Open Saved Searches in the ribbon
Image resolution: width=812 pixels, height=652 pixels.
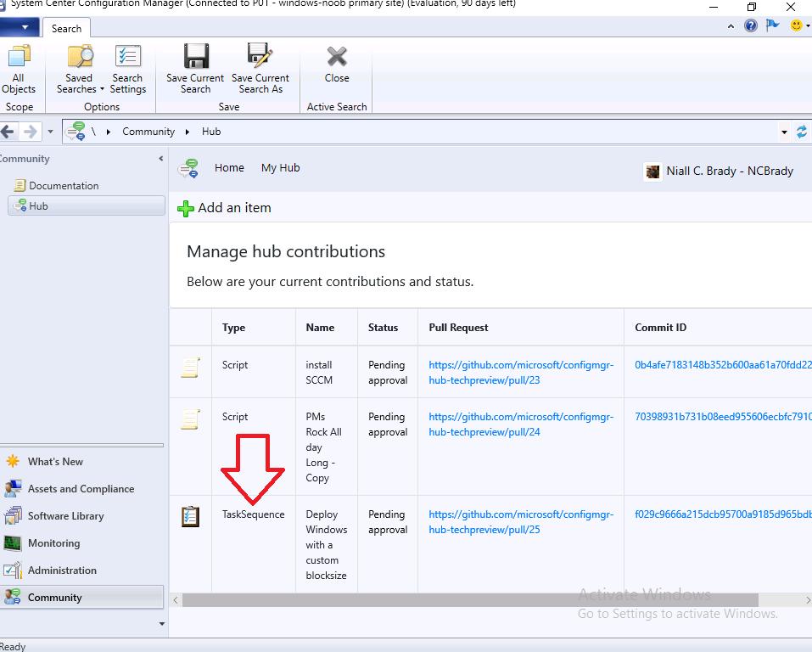[x=80, y=70]
